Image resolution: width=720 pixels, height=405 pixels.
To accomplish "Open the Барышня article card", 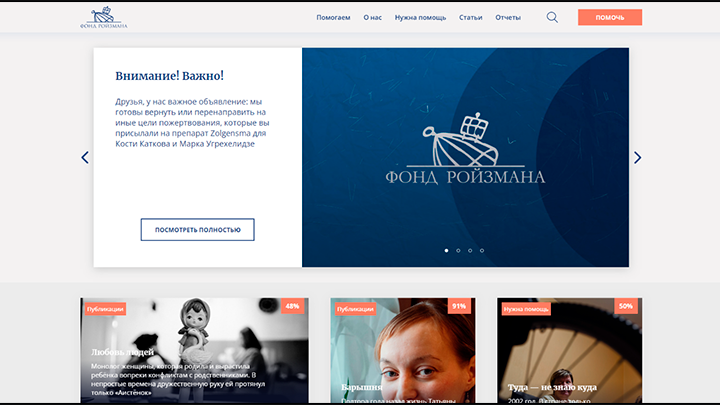I will (x=403, y=350).
